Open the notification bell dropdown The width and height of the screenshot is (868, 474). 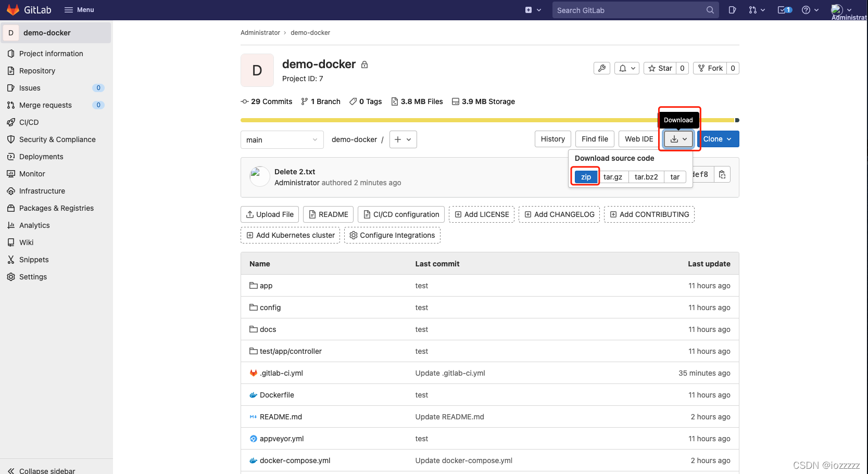[x=627, y=68]
